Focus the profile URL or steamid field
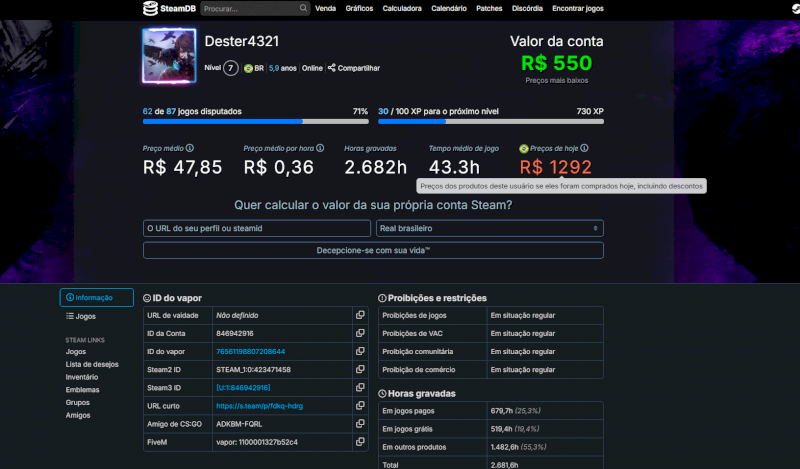Screen dimensions: 800x469 pos(257,228)
